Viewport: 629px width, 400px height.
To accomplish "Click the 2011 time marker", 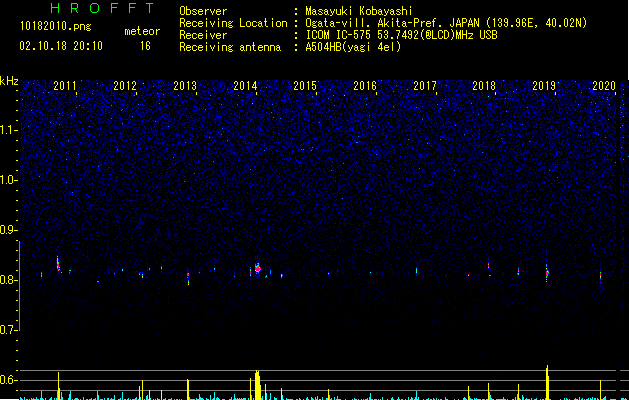I will pyautogui.click(x=65, y=86).
